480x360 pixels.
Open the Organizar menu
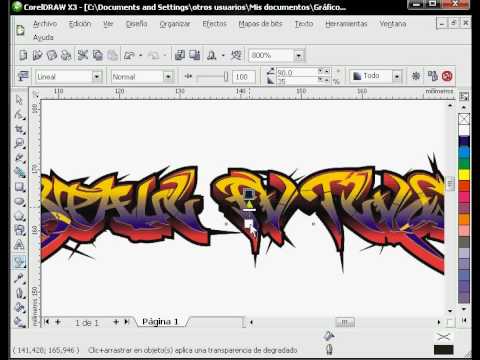[x=175, y=24]
